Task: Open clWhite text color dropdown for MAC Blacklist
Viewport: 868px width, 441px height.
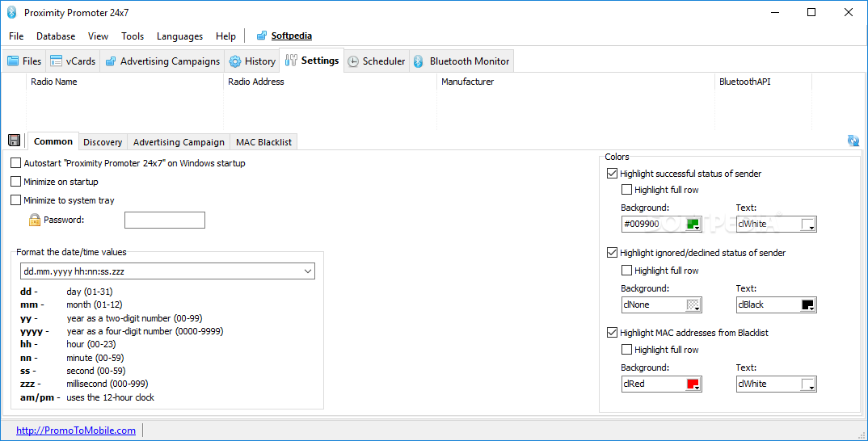Action: click(808, 384)
